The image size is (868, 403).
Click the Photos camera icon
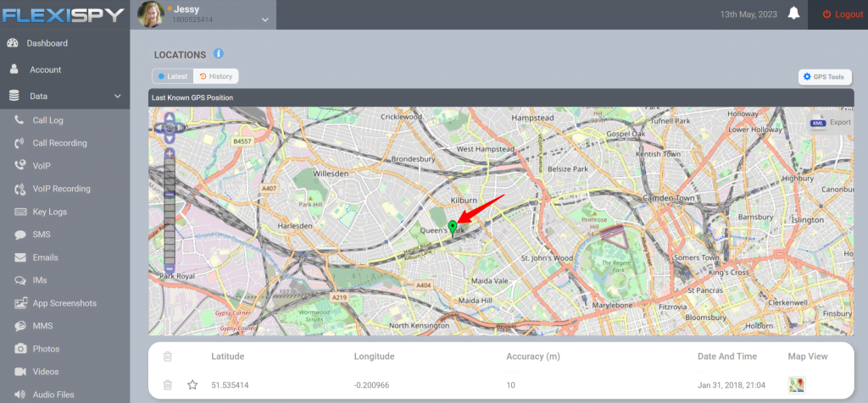(x=20, y=349)
